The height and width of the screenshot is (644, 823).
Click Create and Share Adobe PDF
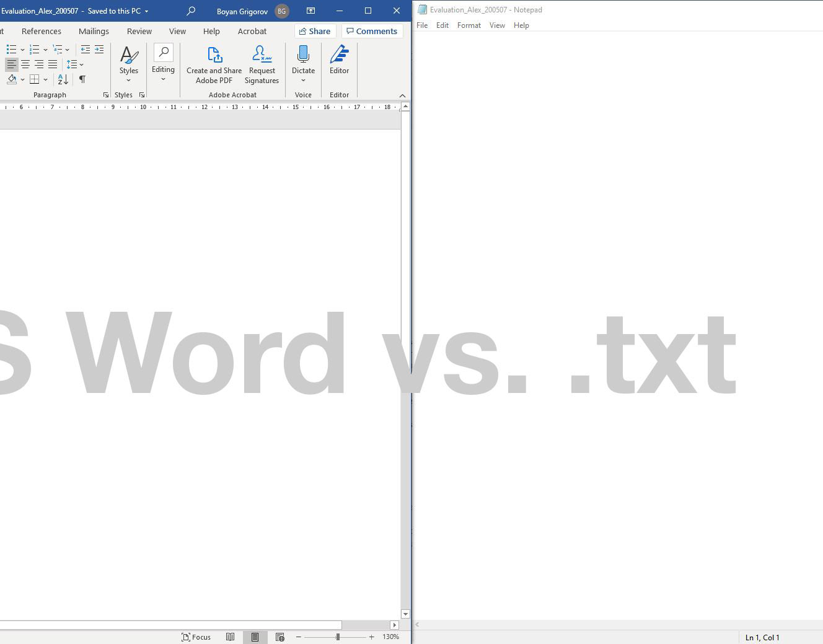pos(214,64)
